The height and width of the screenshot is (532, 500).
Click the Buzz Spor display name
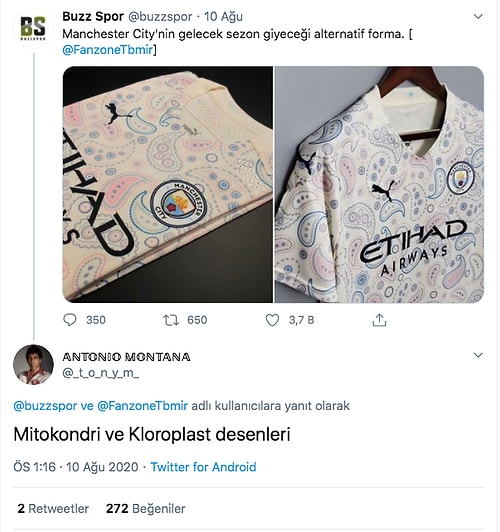click(93, 16)
